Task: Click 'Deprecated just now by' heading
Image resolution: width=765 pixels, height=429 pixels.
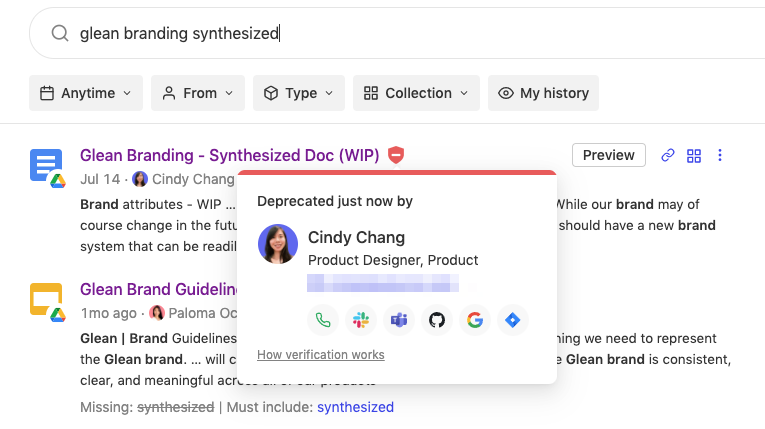Action: [335, 201]
